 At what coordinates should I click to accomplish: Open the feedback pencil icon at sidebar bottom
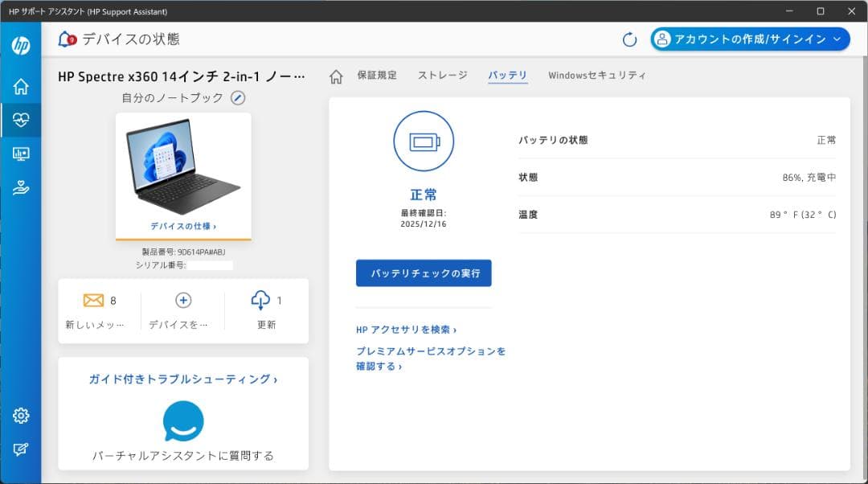[21, 449]
